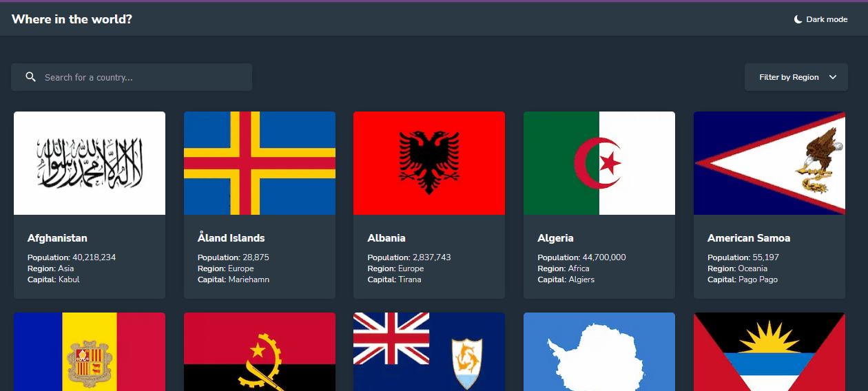Open the Anguilla flag card
The width and height of the screenshot is (868, 391).
coord(429,352)
